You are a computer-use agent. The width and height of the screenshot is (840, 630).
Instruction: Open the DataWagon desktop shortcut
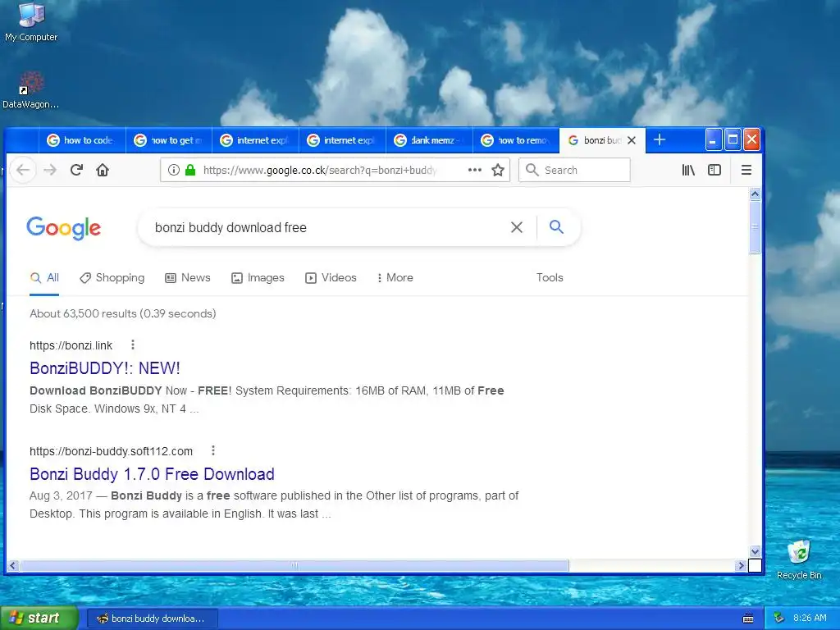(30, 90)
